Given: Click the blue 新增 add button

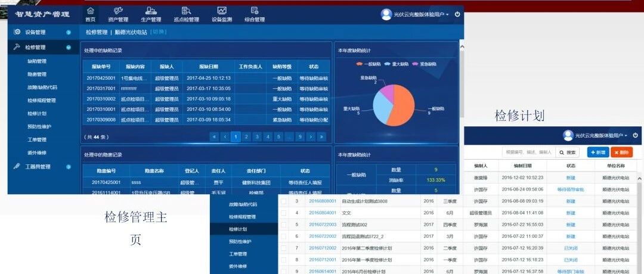Looking at the screenshot, I should [598, 152].
